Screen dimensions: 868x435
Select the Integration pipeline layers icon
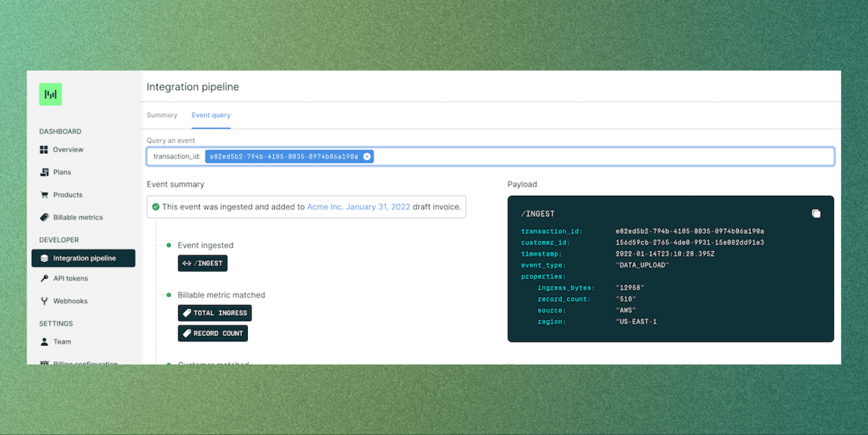(45, 258)
